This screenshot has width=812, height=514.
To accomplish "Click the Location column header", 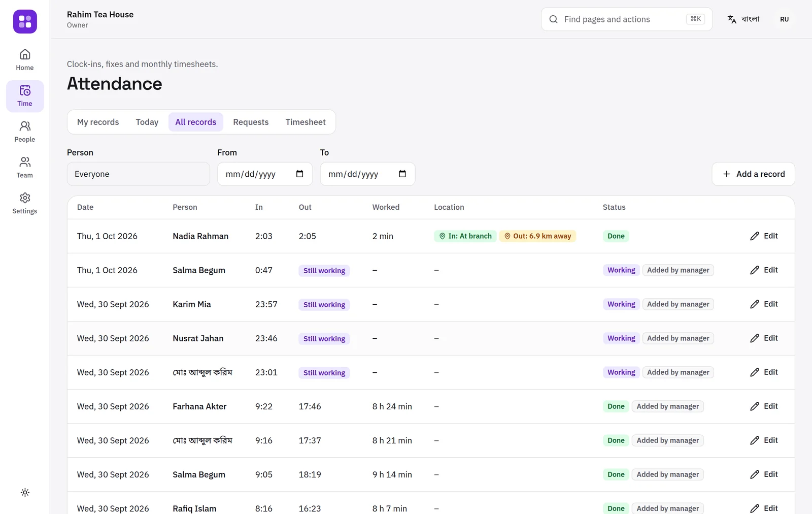I will point(449,207).
